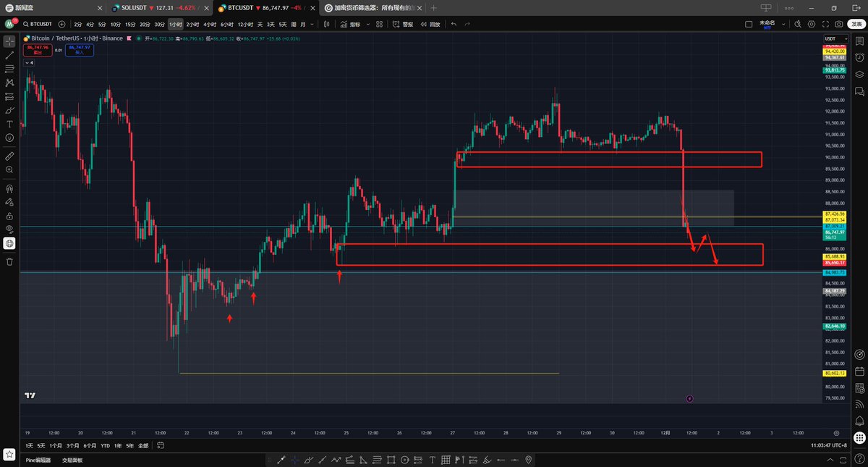Viewport: 868px width, 467px height.
Task: Select the text annotation tool
Action: 9,124
